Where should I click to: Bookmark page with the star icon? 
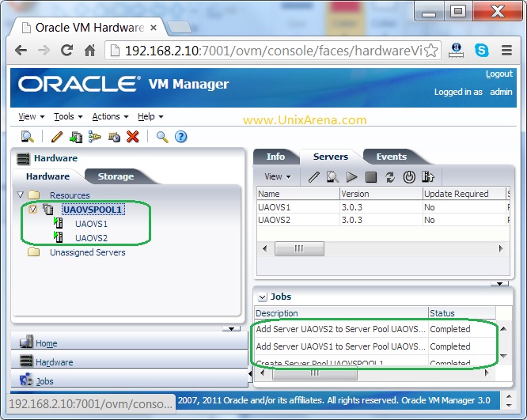point(431,51)
